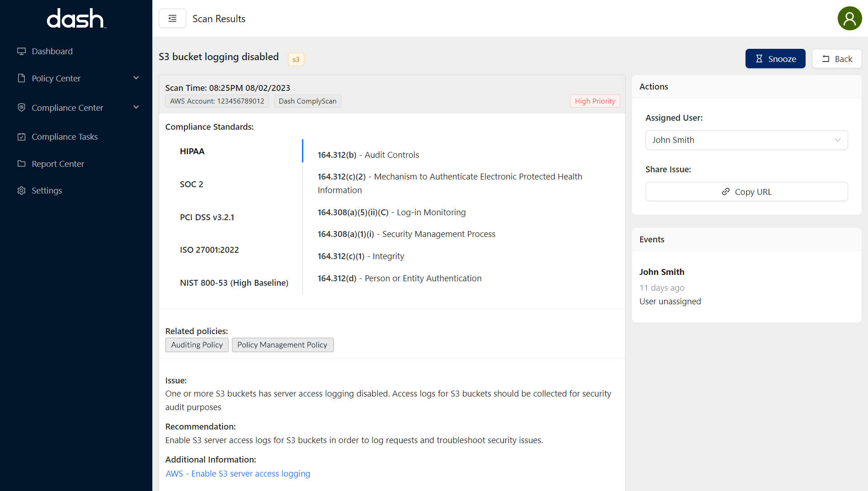Open AWS Enable S3 server access logging link
The height and width of the screenshot is (491, 868).
coord(238,473)
